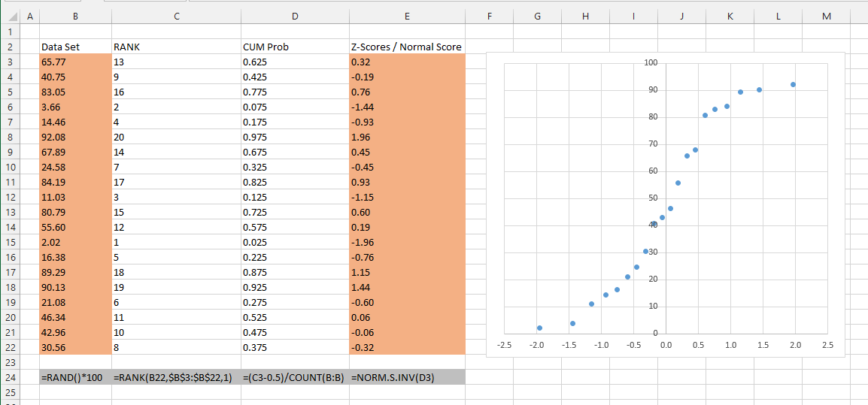Select the Z-score cell -1.15
This screenshot has height=405, width=868.
[407, 197]
